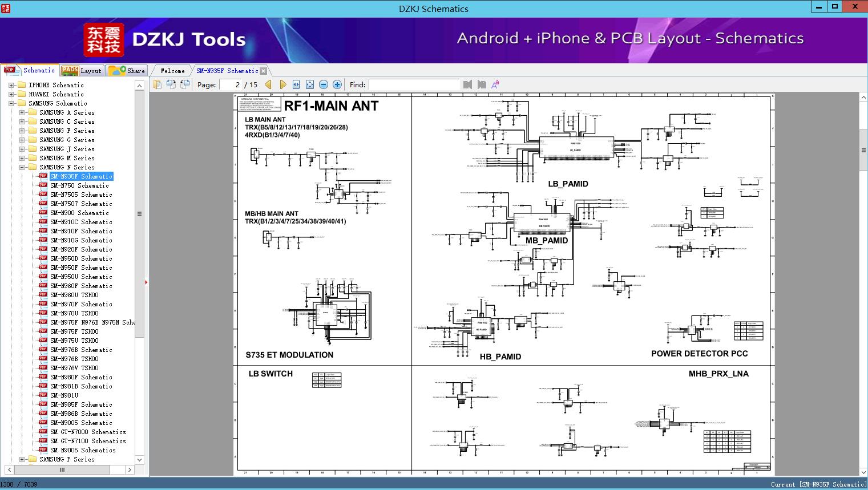868x490 pixels.
Task: Open SM-N910C Schematic from the tree
Action: [81, 222]
